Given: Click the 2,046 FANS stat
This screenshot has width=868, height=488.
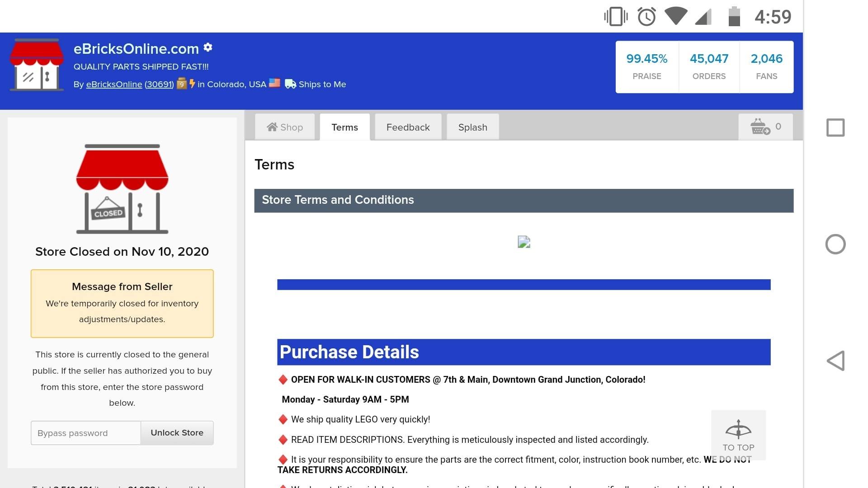Looking at the screenshot, I should [766, 67].
